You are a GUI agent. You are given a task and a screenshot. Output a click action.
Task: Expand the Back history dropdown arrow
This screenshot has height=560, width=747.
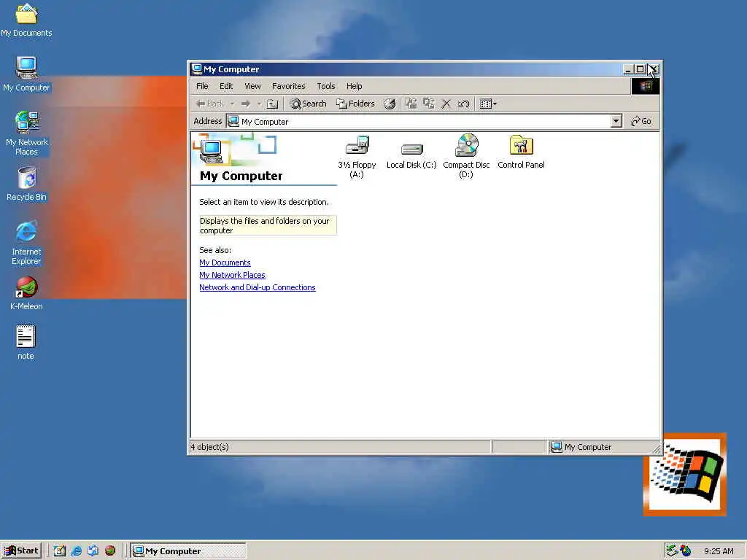click(232, 104)
